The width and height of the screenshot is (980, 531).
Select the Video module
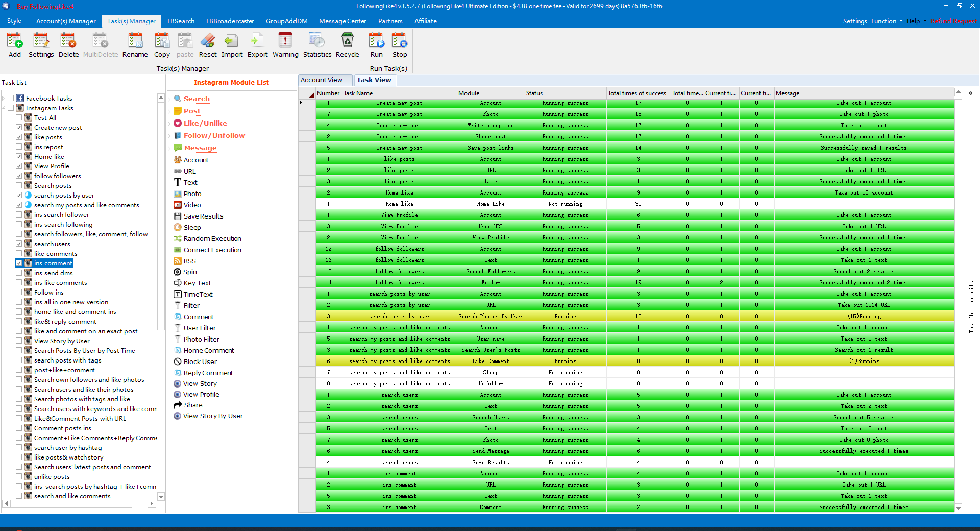(192, 205)
